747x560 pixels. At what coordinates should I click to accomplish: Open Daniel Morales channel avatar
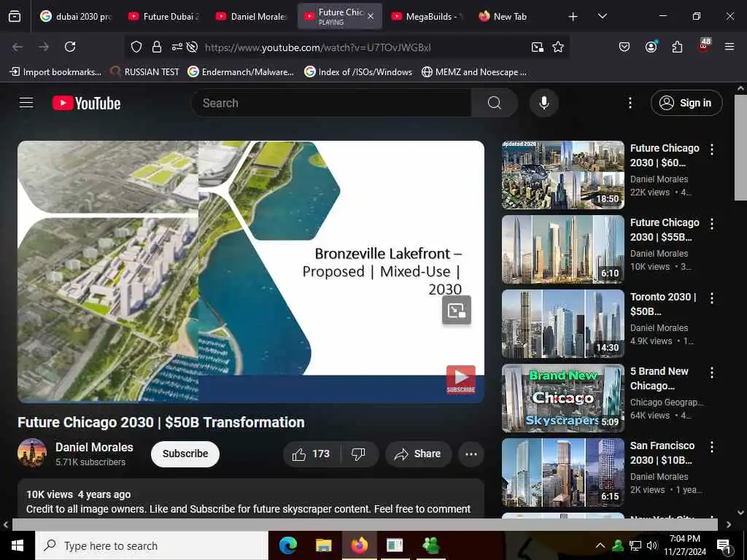32,453
